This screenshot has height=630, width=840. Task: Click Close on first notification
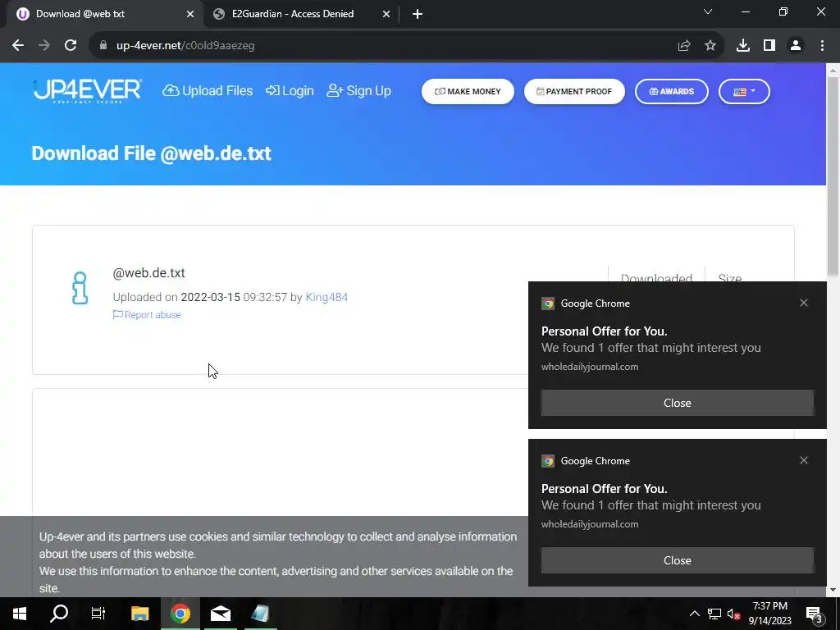tap(677, 403)
